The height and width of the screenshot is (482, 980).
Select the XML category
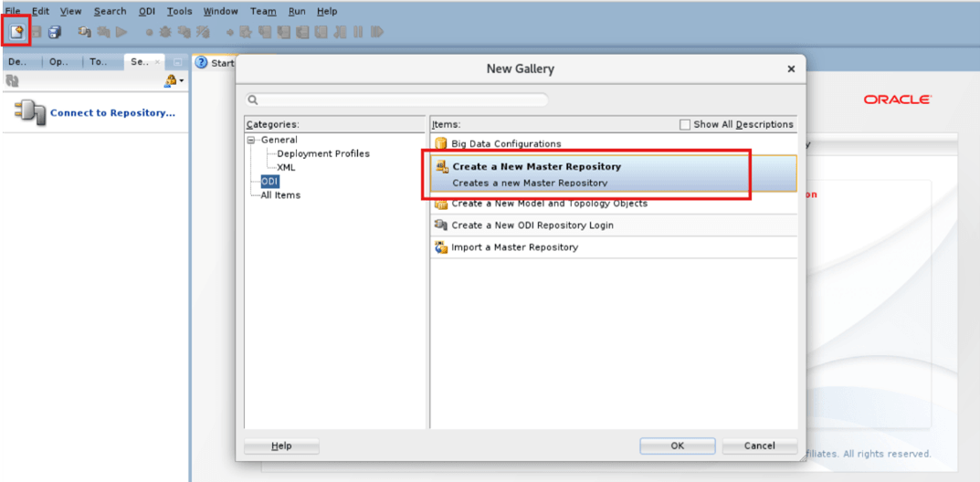click(x=286, y=167)
